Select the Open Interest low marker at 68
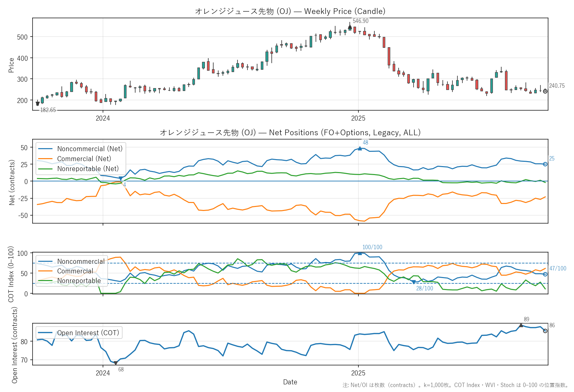Image resolution: width=574 pixels, height=392 pixels. [116, 363]
